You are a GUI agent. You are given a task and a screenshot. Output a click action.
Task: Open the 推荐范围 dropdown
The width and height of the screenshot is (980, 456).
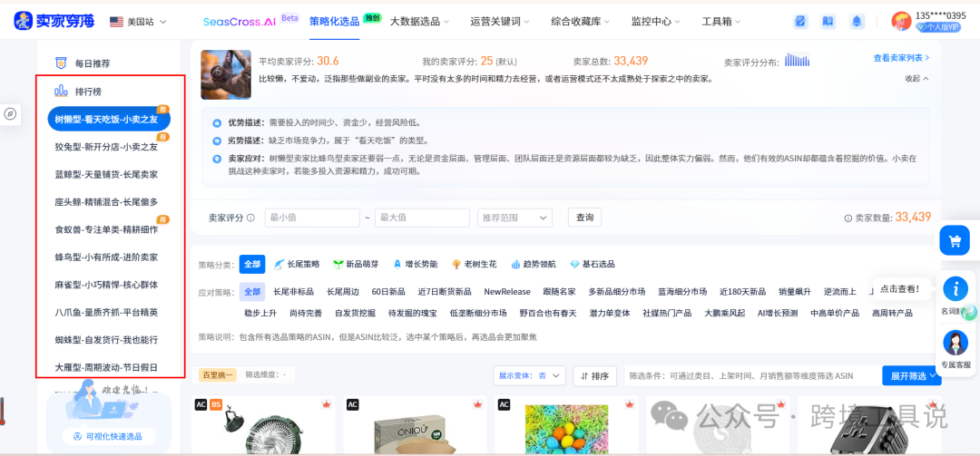click(x=515, y=218)
